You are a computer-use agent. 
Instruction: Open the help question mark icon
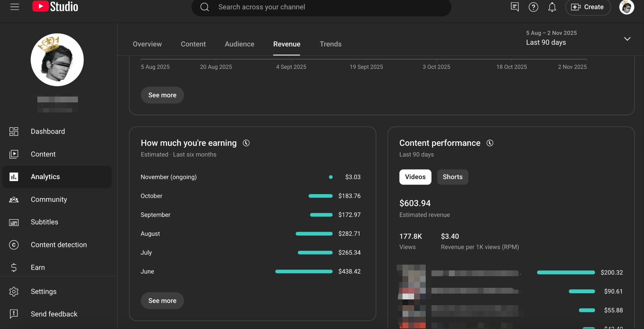(x=533, y=7)
